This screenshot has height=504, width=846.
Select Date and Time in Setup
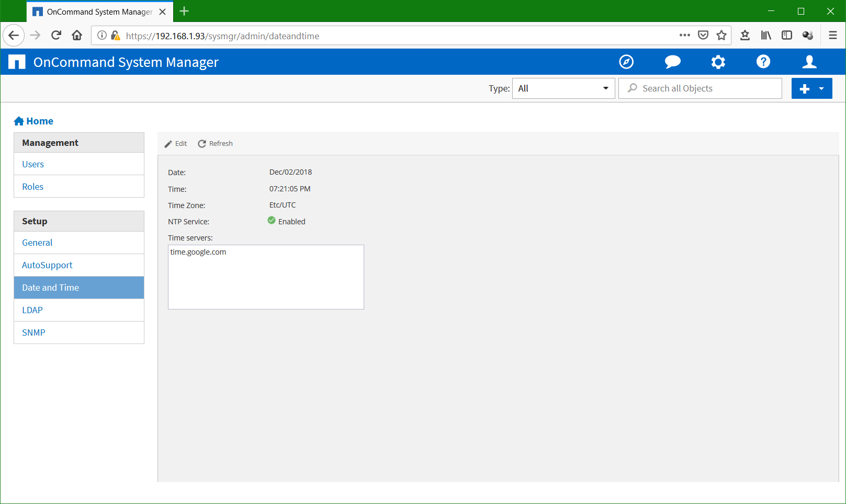(79, 288)
